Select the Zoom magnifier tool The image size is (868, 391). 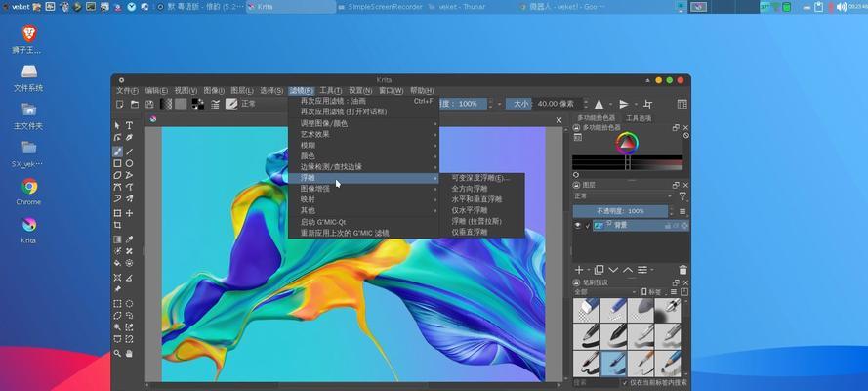pos(117,353)
